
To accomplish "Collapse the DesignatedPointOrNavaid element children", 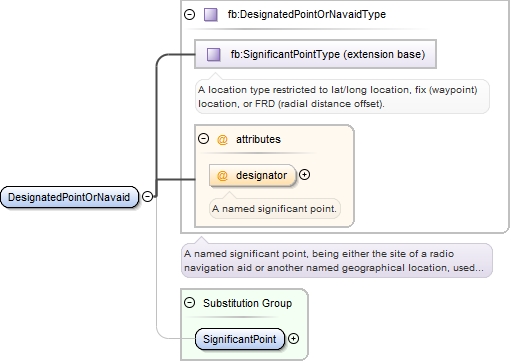I will [x=147, y=196].
